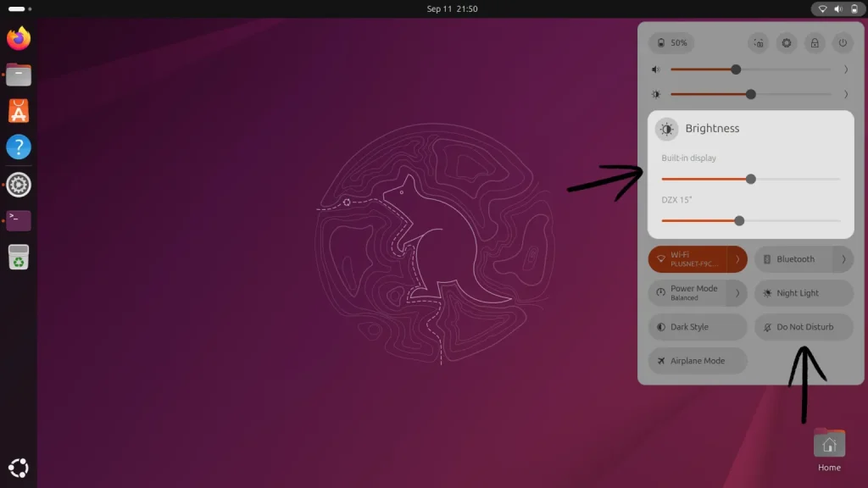Screen dimensions: 868x488
Task: Turn on Dark Style
Action: [697, 327]
